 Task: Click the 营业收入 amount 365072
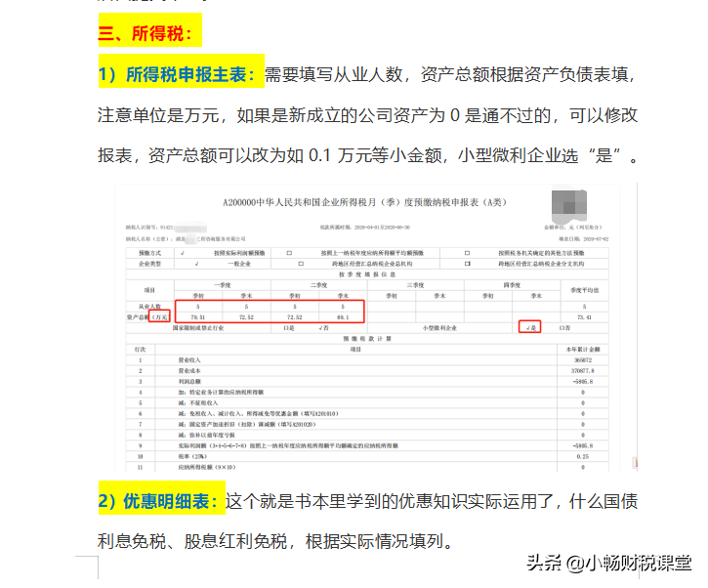point(582,360)
